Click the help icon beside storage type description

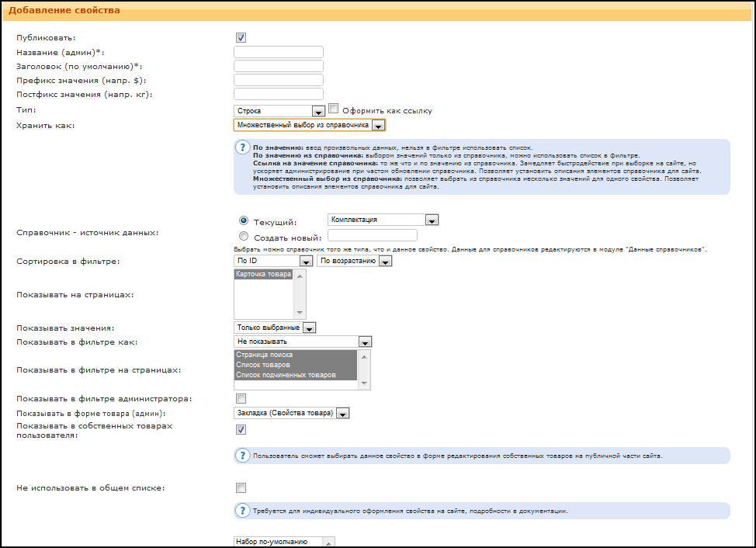click(x=242, y=147)
